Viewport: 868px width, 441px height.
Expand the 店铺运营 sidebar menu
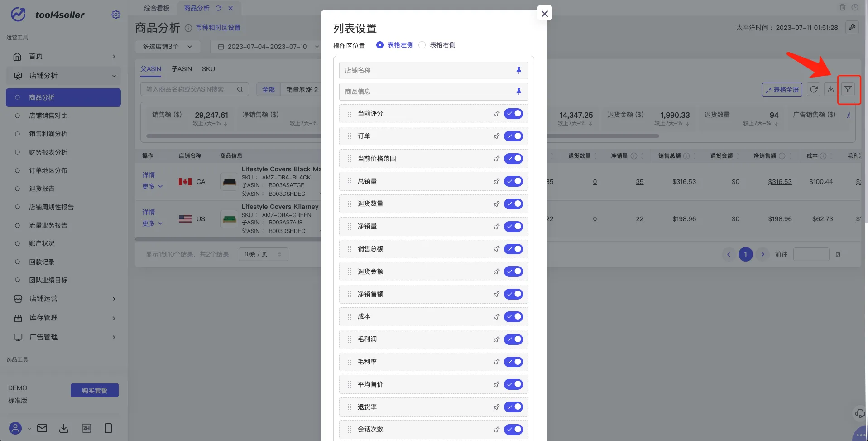point(63,299)
